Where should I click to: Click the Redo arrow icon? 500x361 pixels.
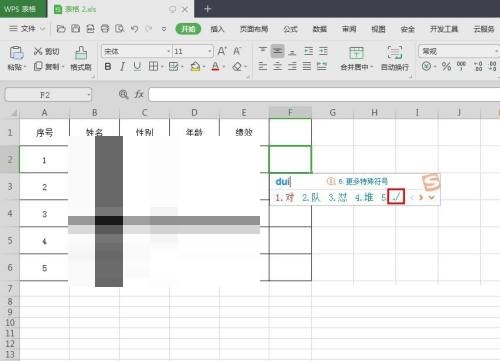[149, 29]
